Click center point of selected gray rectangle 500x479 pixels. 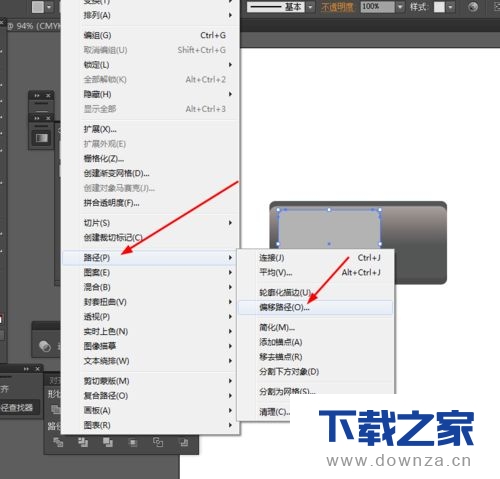pos(329,244)
